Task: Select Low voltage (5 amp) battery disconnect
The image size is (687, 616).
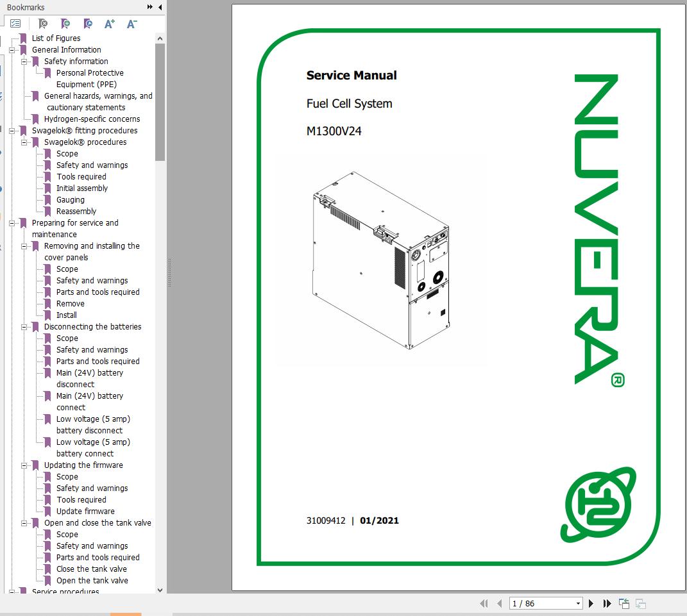Action: pos(93,425)
